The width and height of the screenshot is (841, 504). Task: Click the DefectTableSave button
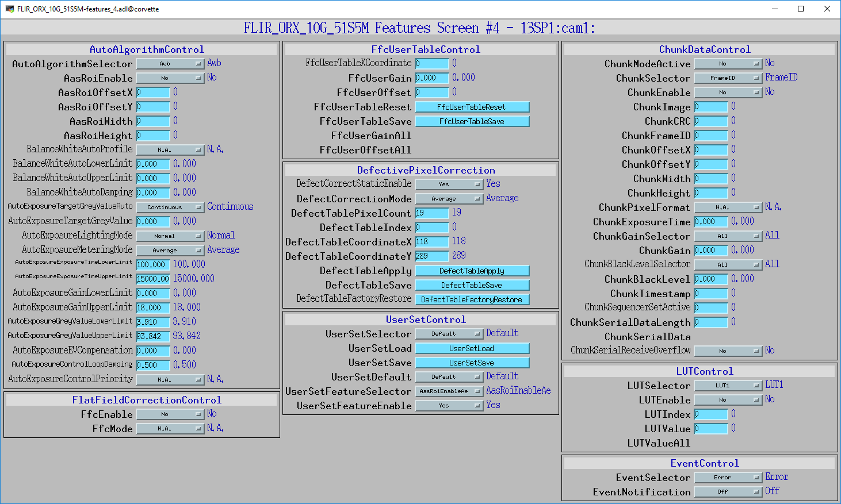pos(472,285)
